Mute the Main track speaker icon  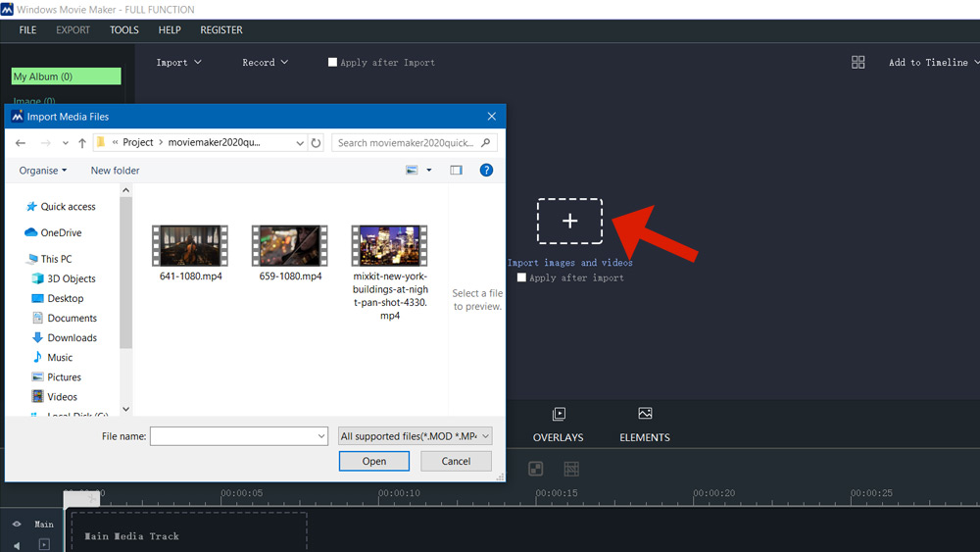pyautogui.click(x=17, y=545)
